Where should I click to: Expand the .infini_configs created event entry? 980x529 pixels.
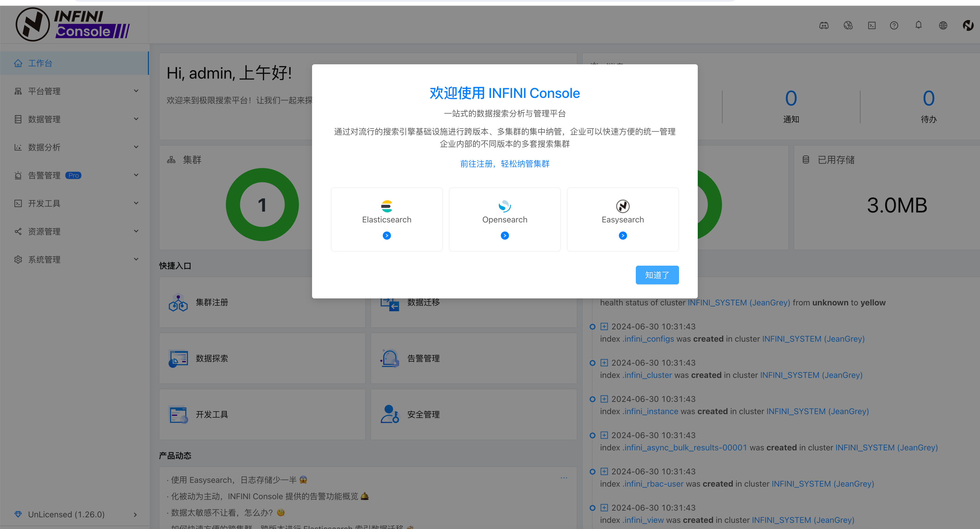604,326
